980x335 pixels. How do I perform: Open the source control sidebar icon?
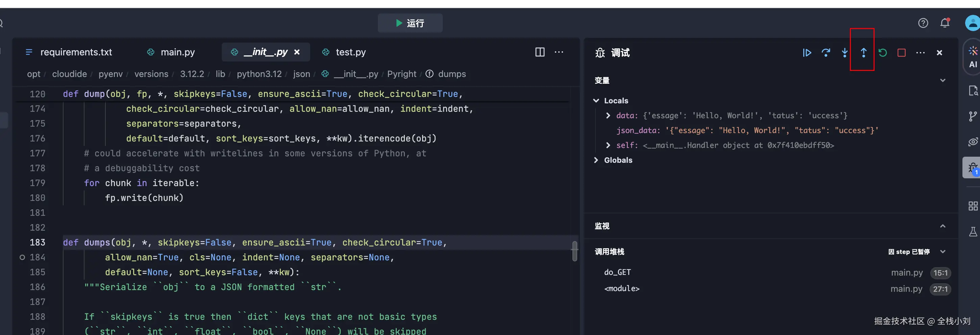pos(973,116)
